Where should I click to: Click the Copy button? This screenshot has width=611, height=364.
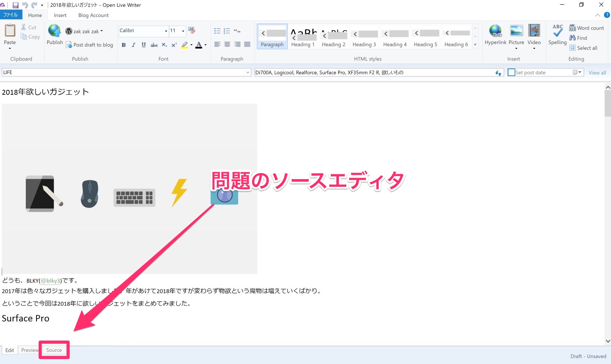[30, 37]
